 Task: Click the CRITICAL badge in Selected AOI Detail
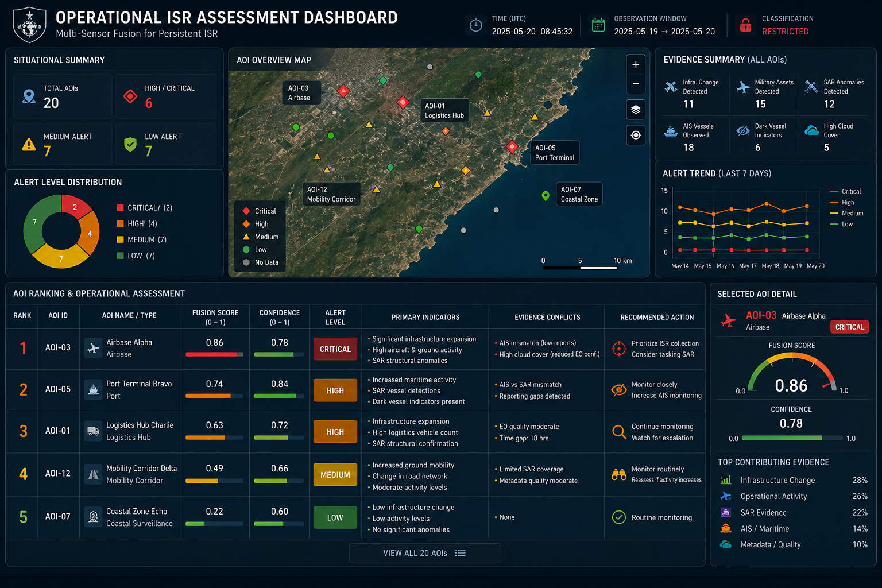(850, 327)
